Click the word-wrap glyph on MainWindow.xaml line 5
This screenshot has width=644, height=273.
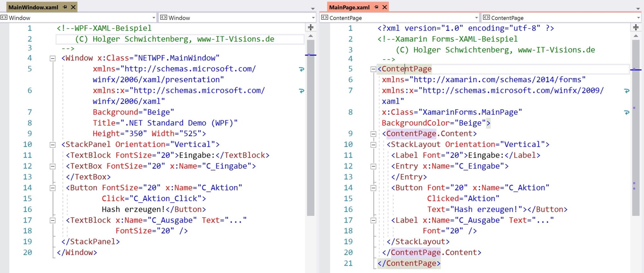pos(302,69)
